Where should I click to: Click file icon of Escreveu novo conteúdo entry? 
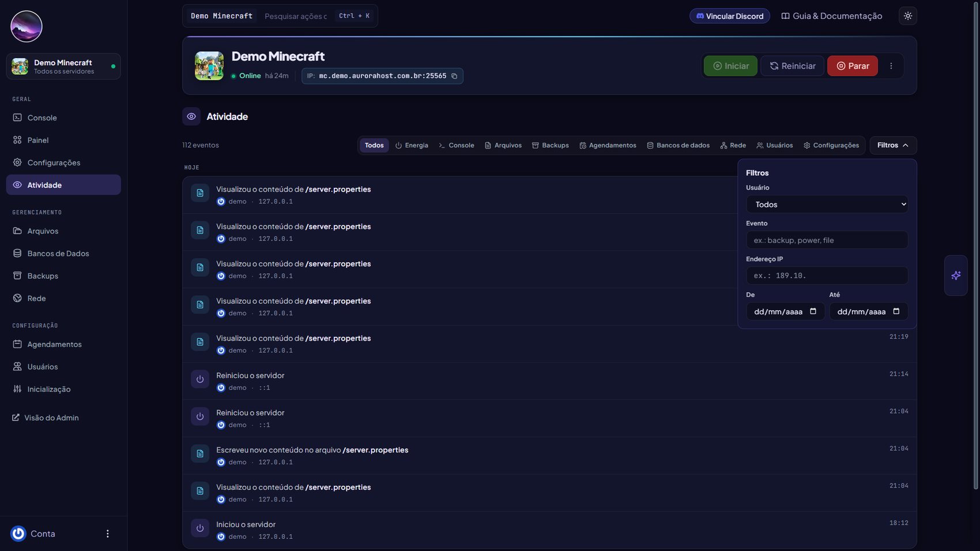200,454
